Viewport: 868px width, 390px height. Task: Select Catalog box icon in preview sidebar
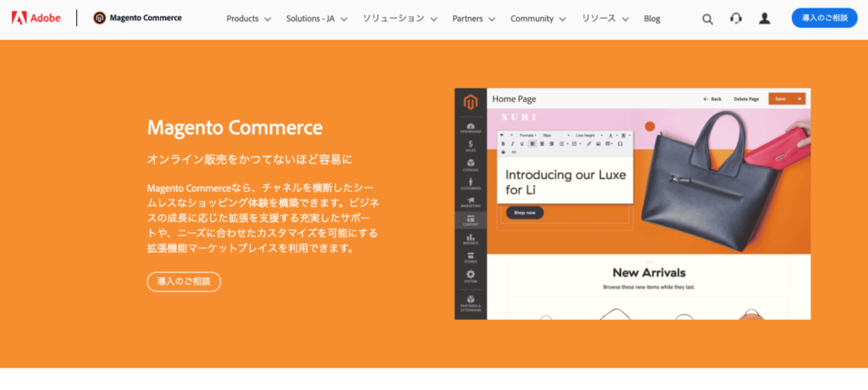[471, 165]
